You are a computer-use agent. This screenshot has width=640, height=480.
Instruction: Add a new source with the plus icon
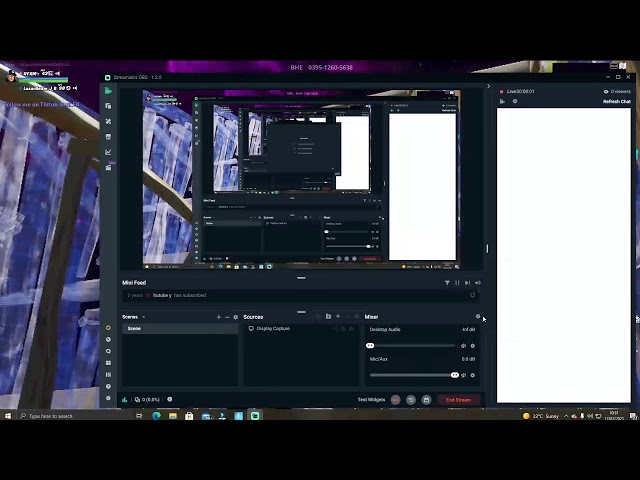338,316
